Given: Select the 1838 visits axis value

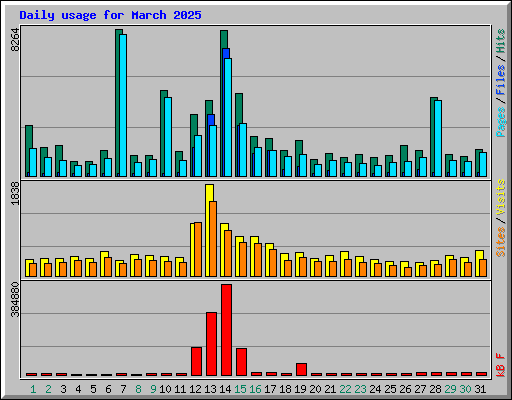Looking at the screenshot, I should coord(15,194).
